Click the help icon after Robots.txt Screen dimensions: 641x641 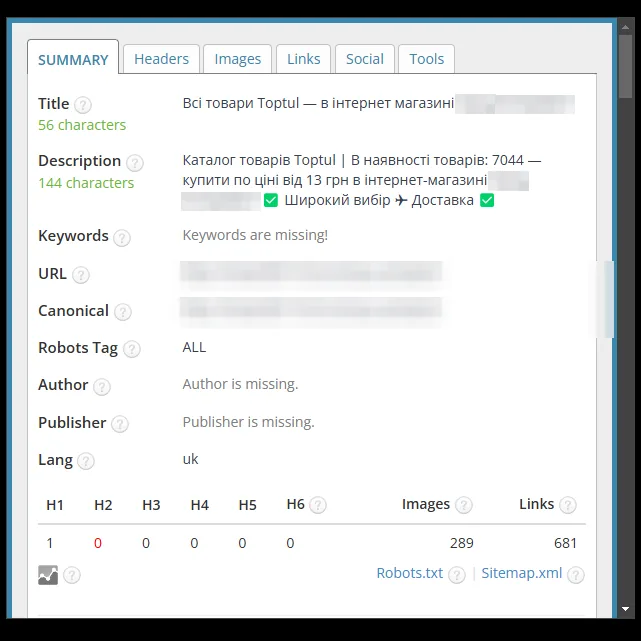point(457,575)
